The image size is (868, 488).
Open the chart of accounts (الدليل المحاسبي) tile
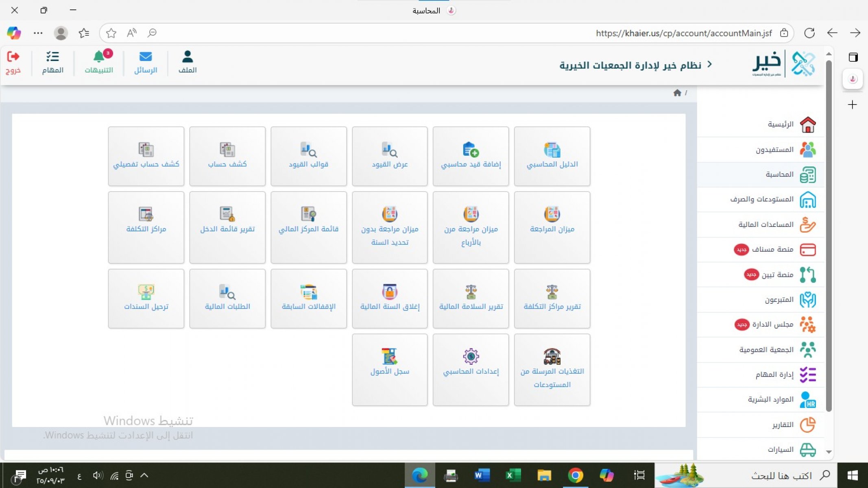pos(552,156)
